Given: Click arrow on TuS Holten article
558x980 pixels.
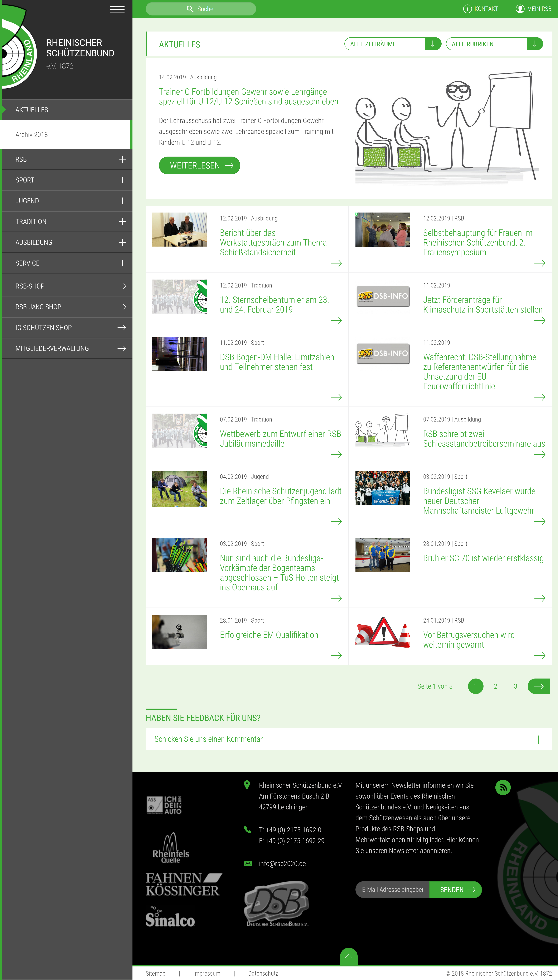Looking at the screenshot, I should click(x=336, y=598).
